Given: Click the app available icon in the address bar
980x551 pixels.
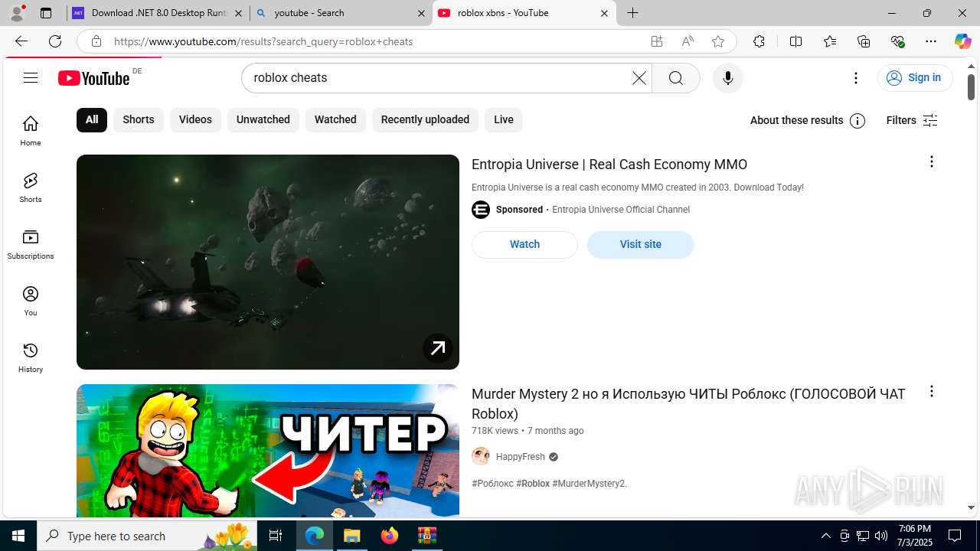Looking at the screenshot, I should pos(657,41).
